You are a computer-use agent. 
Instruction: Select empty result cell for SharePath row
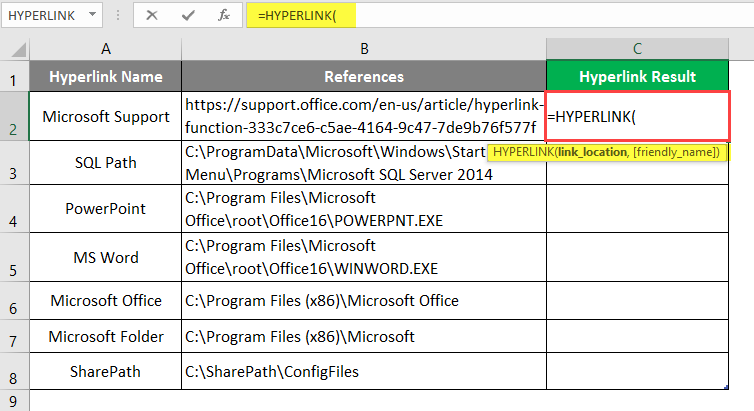pyautogui.click(x=638, y=372)
